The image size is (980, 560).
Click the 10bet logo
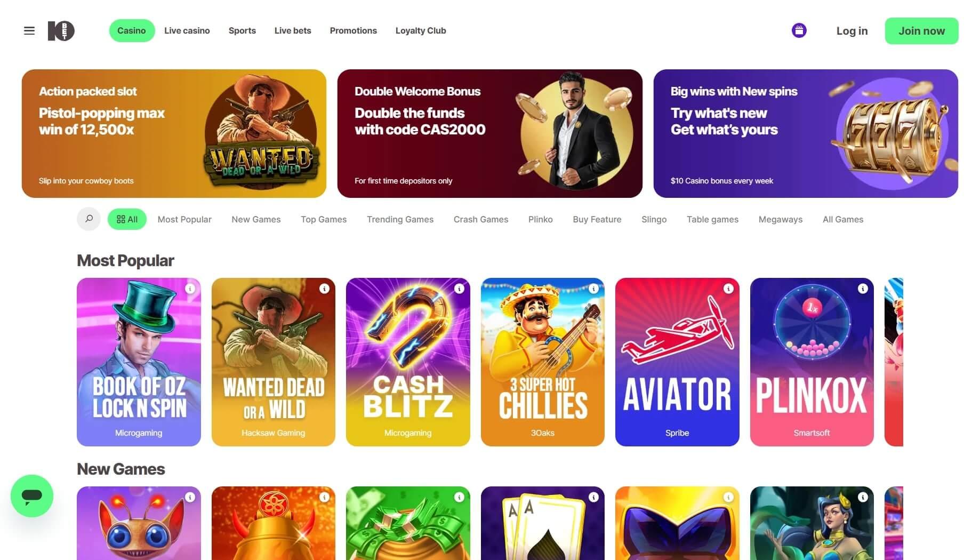61,31
